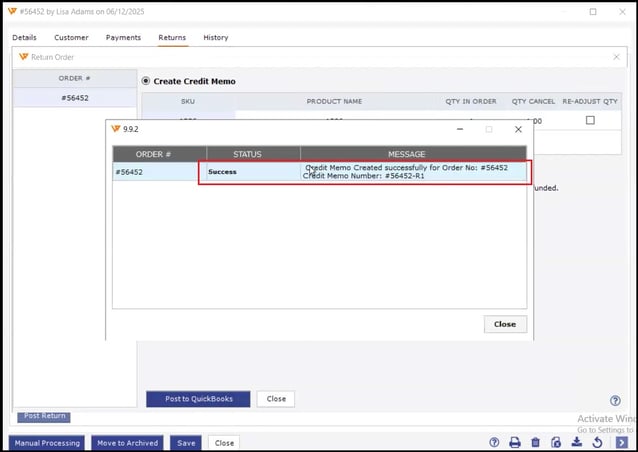Click the locked document icon

[556, 442]
